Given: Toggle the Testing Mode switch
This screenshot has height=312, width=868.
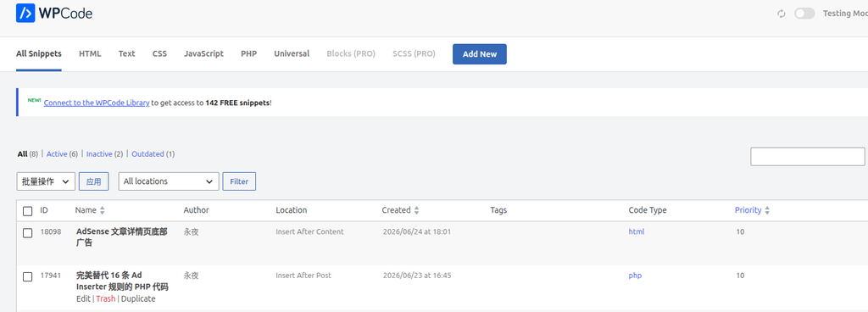Looking at the screenshot, I should 804,14.
